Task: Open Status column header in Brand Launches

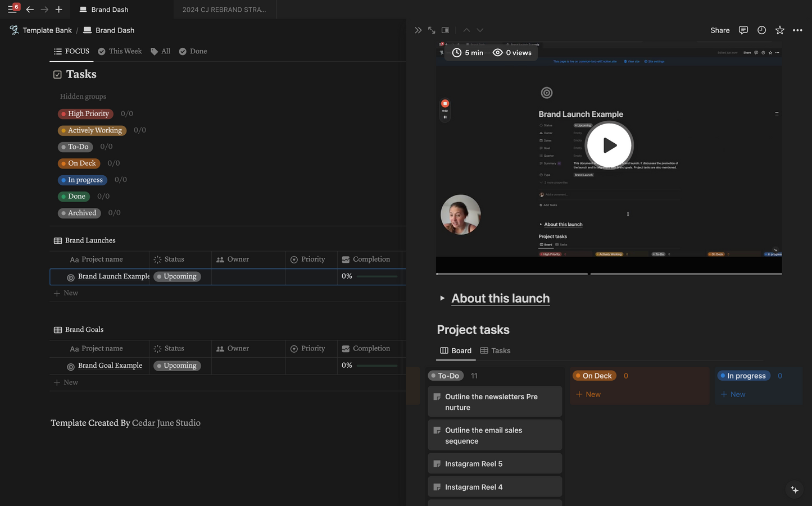Action: pos(180,259)
